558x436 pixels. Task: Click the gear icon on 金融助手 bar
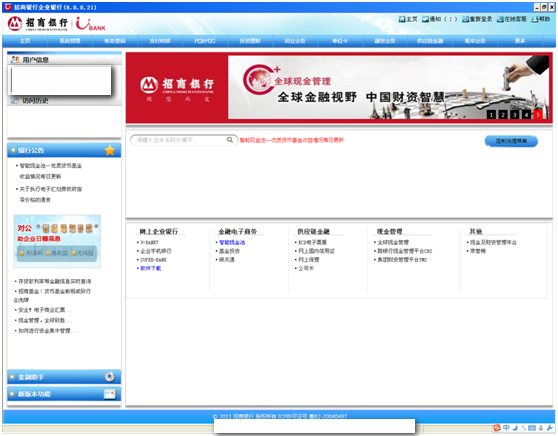[110, 377]
